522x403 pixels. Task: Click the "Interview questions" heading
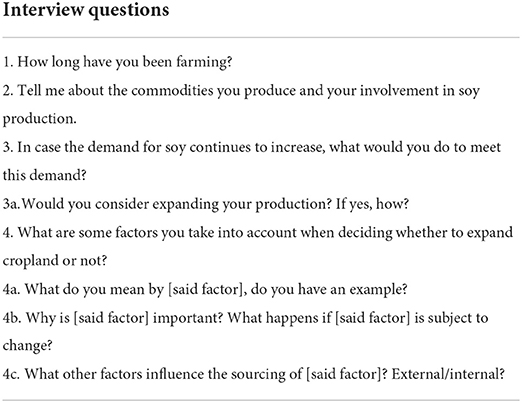(x=86, y=11)
